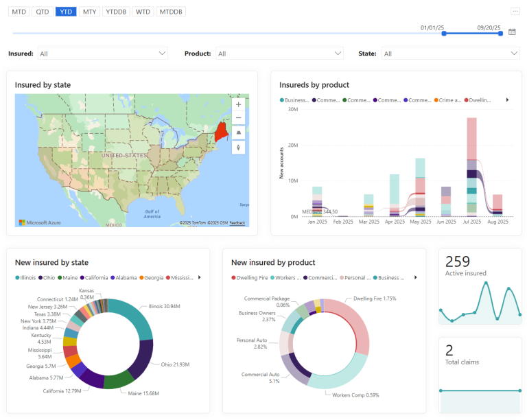Expand the Insured dropdown filter

pyautogui.click(x=102, y=54)
